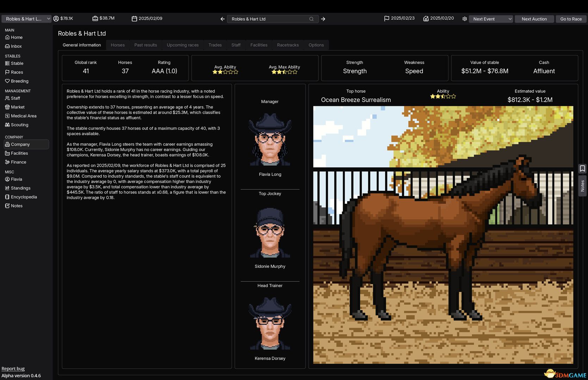The width and height of the screenshot is (588, 380).
Task: Open the Market section
Action: point(17,107)
